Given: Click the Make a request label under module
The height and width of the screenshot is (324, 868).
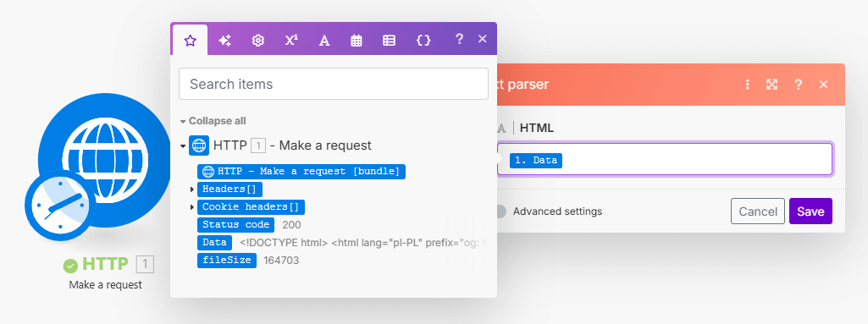Looking at the screenshot, I should (105, 285).
